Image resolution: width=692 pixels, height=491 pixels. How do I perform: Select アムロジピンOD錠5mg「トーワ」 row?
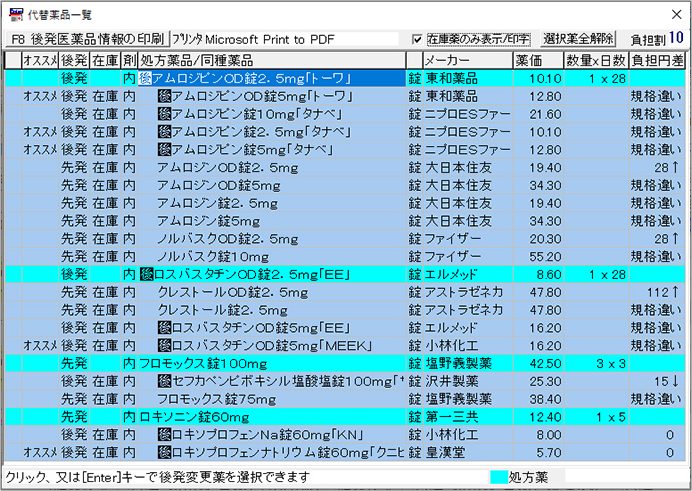click(345, 96)
